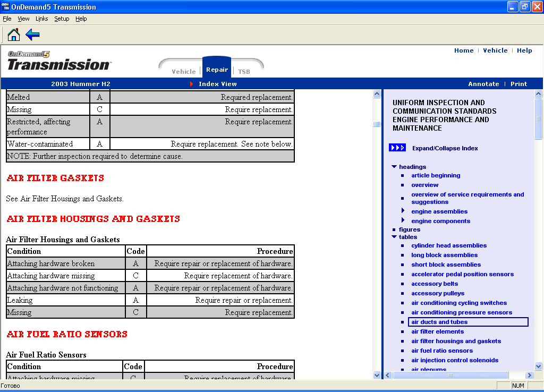The height and width of the screenshot is (392, 544).
Task: Click Expand/Collapse Index label
Action: pyautogui.click(x=445, y=148)
